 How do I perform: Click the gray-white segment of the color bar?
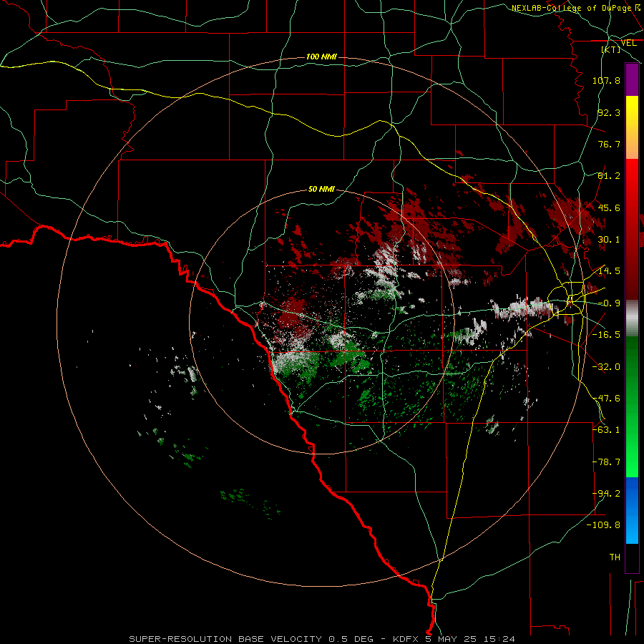point(632,318)
